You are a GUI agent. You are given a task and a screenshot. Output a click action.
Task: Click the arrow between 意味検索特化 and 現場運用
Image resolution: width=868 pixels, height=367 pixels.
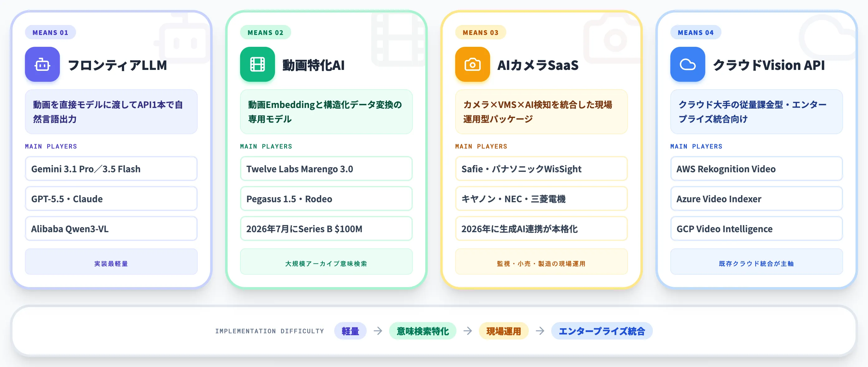(467, 331)
